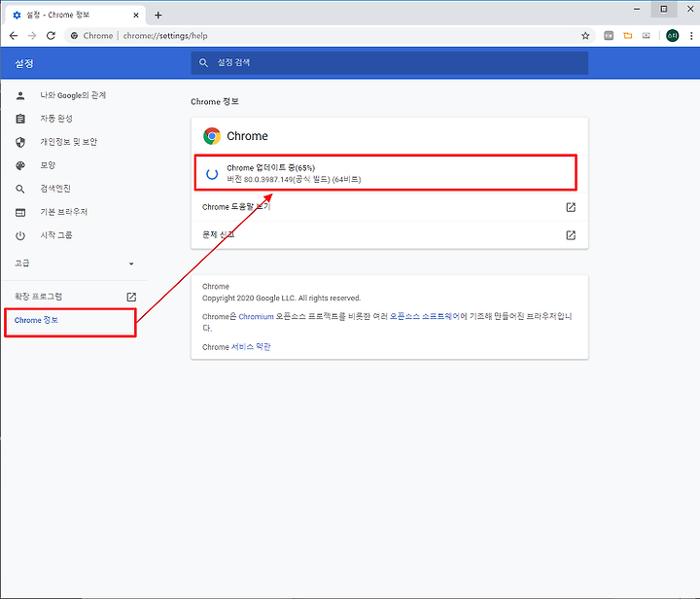This screenshot has width=700, height=599.
Task: Select Chrome 정보 in the sidebar
Action: pos(36,321)
